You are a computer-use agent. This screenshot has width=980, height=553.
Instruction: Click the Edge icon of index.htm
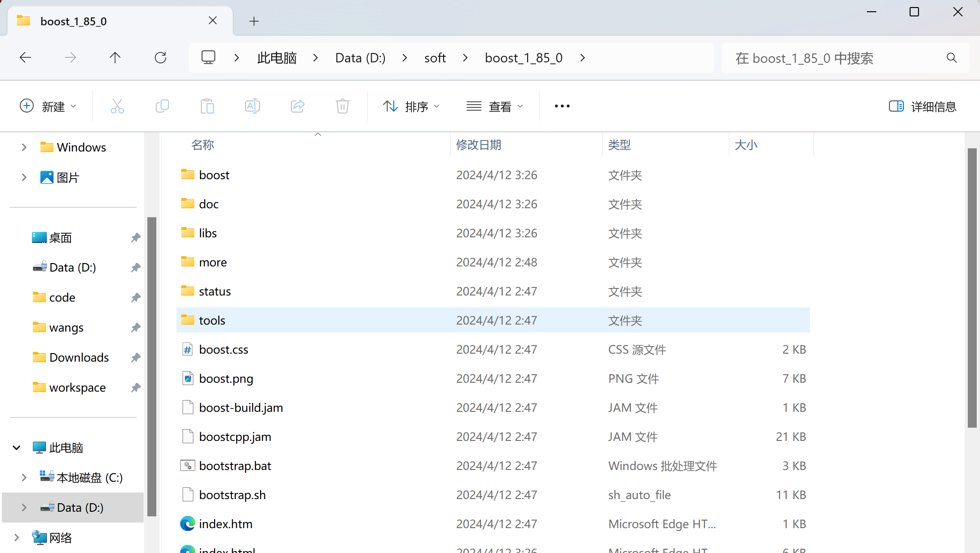tap(188, 523)
